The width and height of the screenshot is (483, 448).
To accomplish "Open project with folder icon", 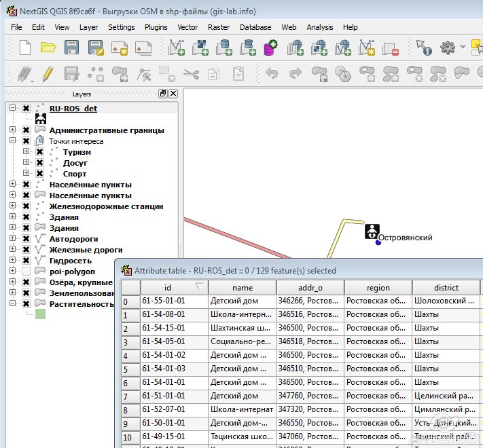I will click(x=48, y=48).
